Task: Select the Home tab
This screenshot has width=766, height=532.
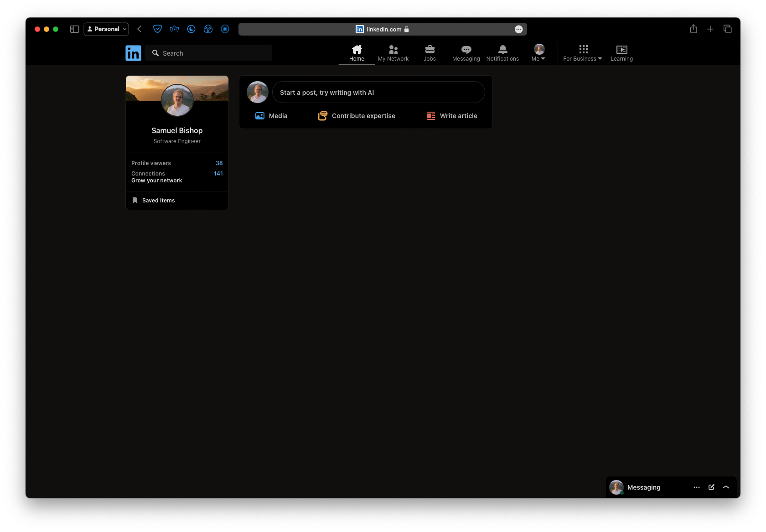Action: pos(357,53)
